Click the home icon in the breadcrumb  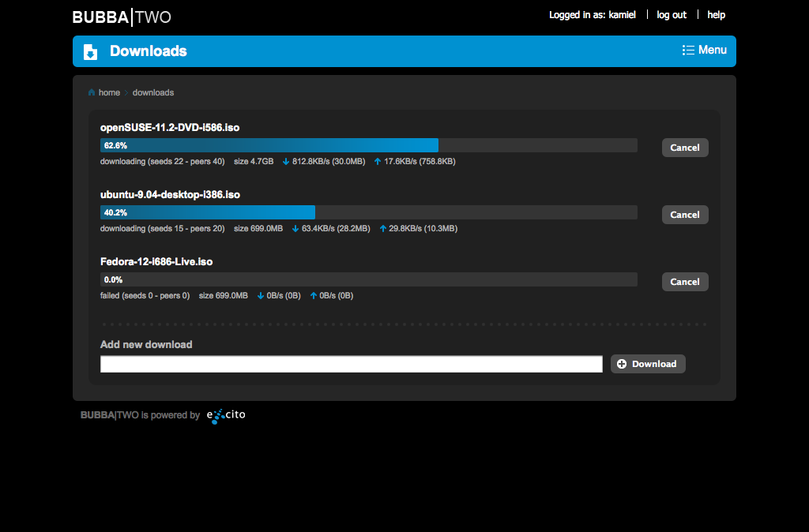[x=92, y=92]
